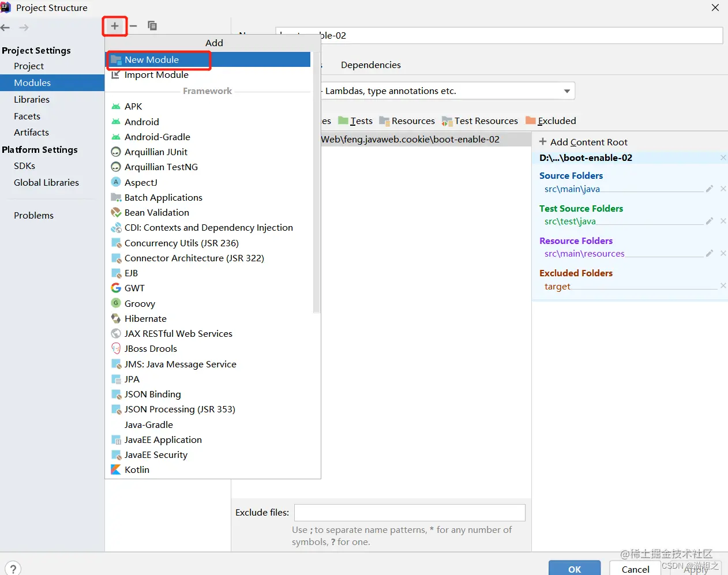Unmark src\main\resources folder
728x575 pixels.
point(723,253)
